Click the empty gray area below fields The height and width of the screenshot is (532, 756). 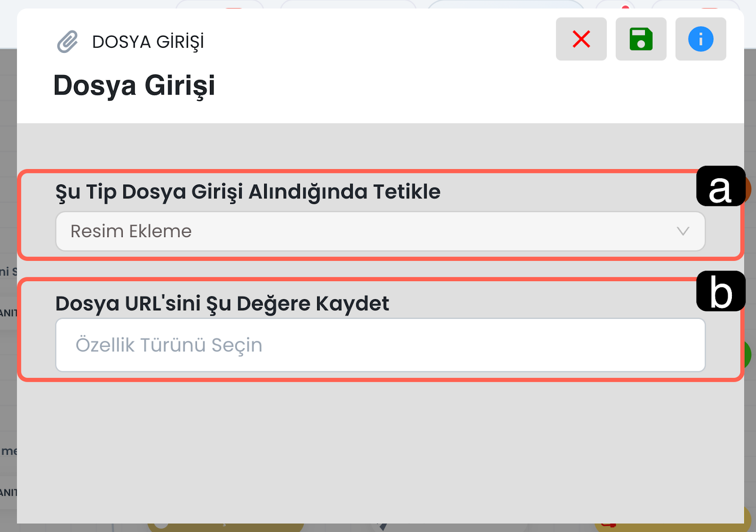[378, 449]
